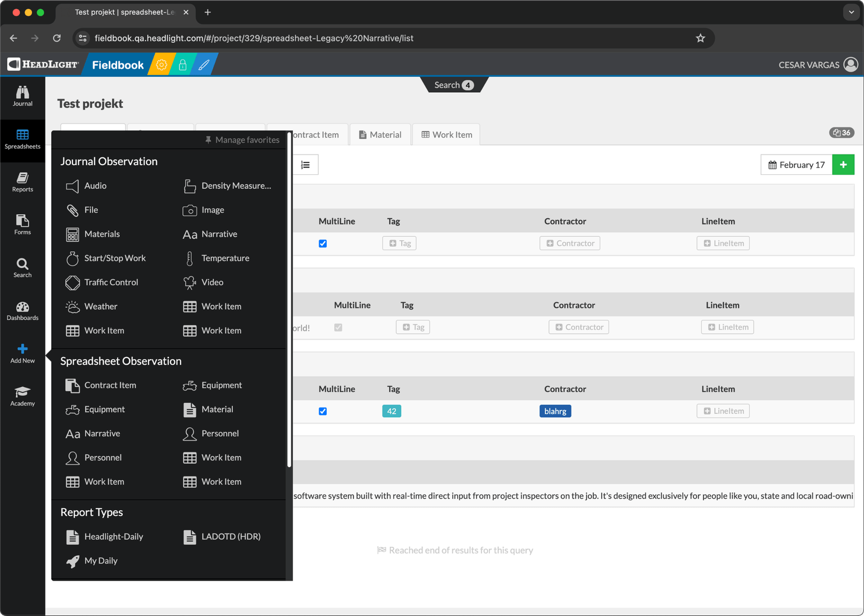
Task: Toggle MultiLine checkbox beside tag 42
Action: [323, 411]
